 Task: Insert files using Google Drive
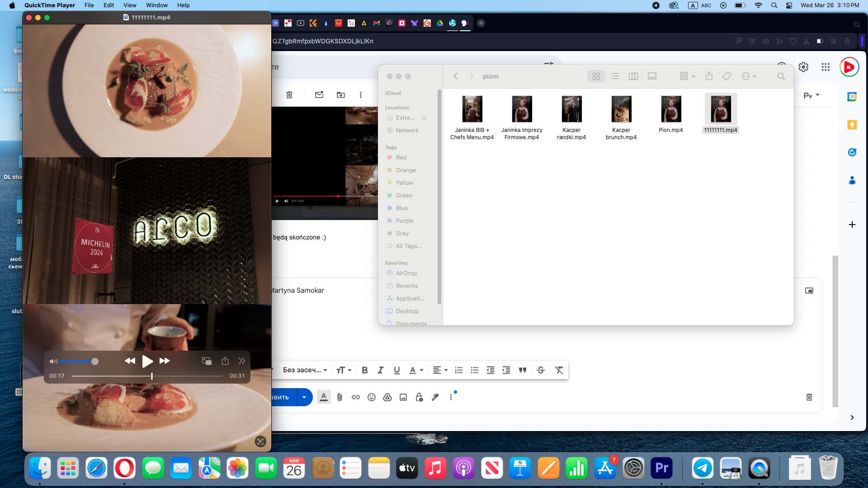point(387,397)
